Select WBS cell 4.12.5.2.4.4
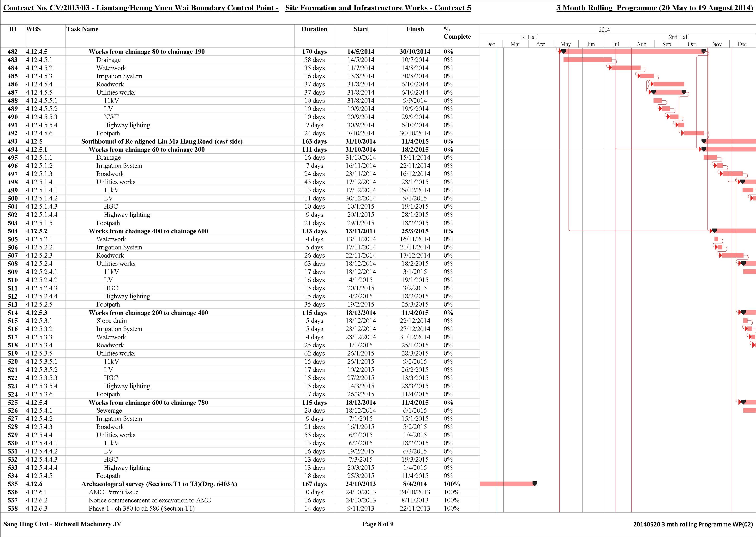Screen dimensions: 756x537 point(42,296)
